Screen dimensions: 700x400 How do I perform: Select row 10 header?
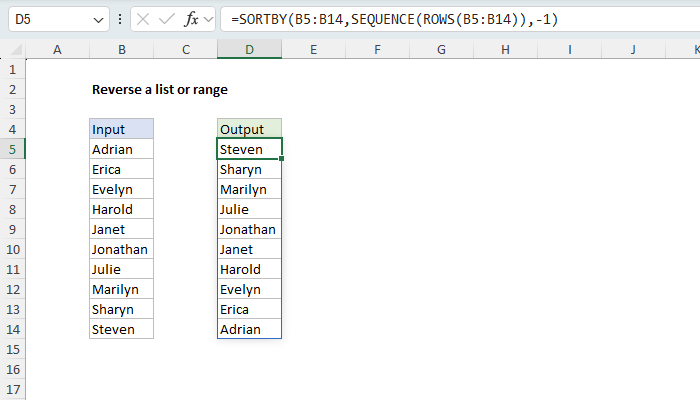12,249
